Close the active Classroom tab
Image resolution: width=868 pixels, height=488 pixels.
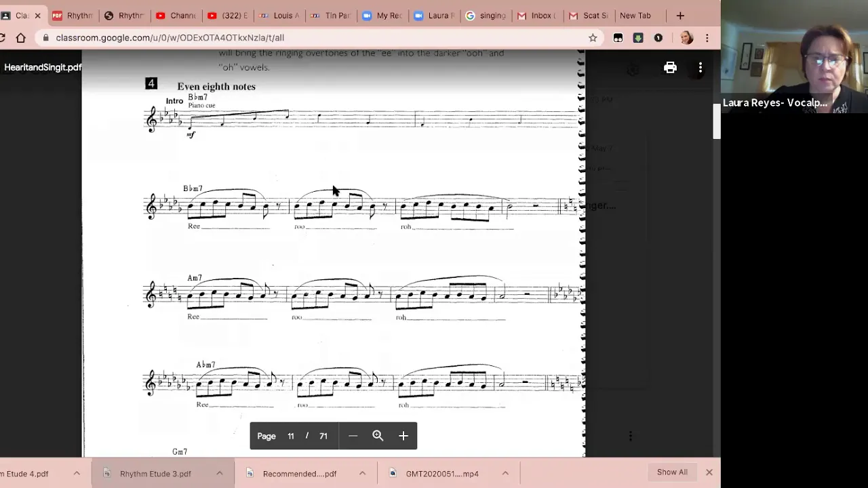coord(37,16)
